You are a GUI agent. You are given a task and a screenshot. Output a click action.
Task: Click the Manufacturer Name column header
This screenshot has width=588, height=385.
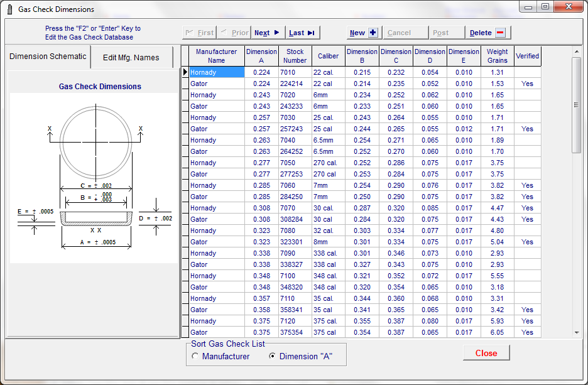pos(216,57)
